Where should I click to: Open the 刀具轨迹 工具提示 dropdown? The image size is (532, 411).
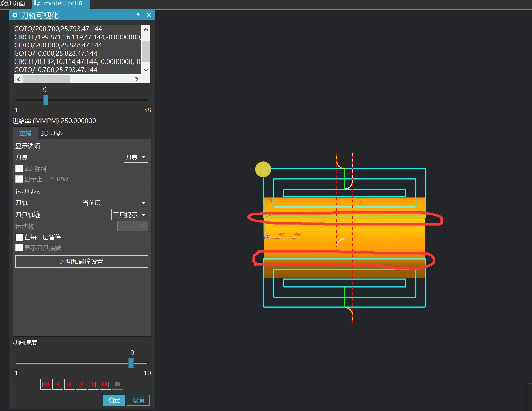[x=130, y=215]
